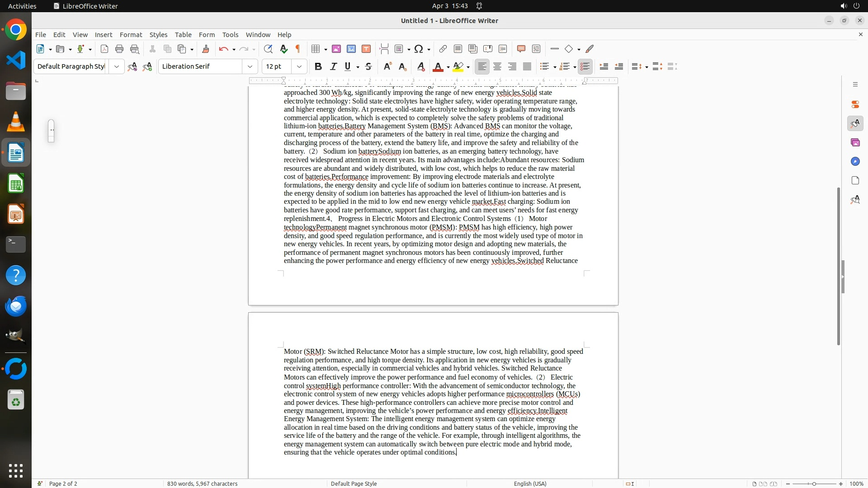
Task: Open the Thunderbird mail app in the dock
Action: pyautogui.click(x=16, y=306)
